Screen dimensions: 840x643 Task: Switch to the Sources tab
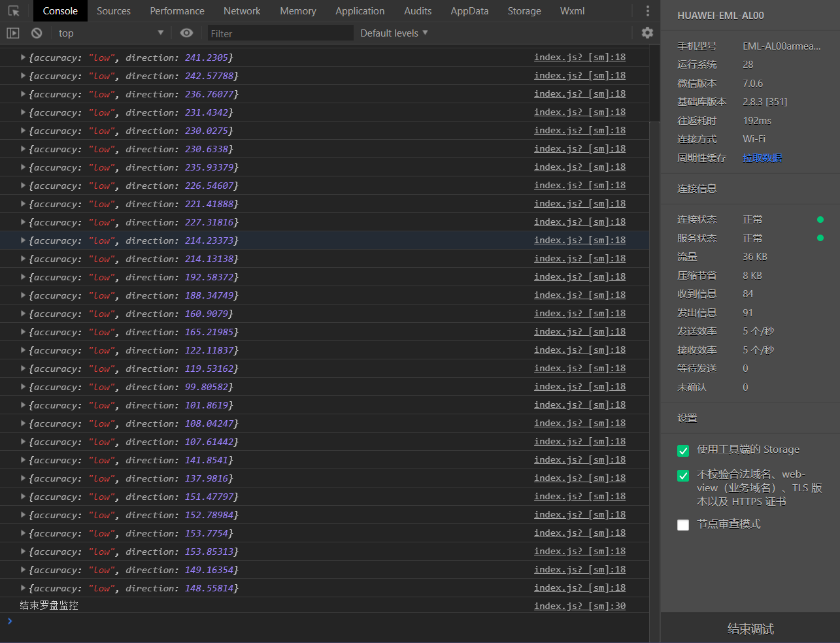(114, 11)
